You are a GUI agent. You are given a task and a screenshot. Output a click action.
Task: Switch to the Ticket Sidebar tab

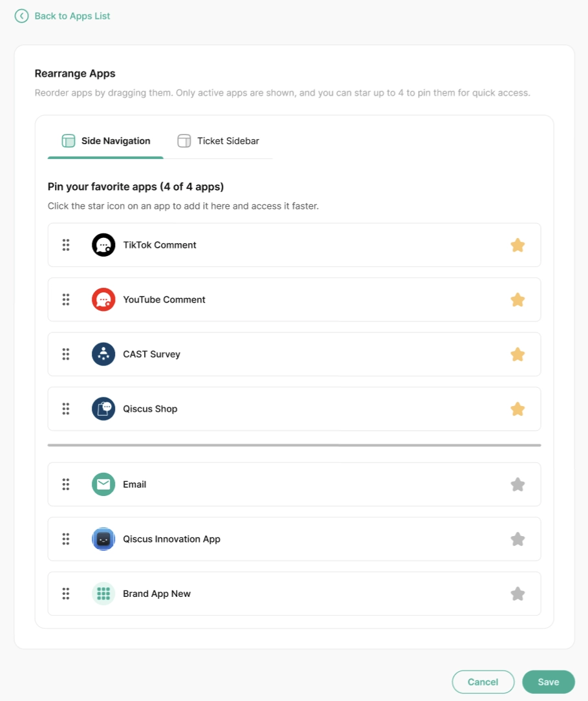click(219, 141)
